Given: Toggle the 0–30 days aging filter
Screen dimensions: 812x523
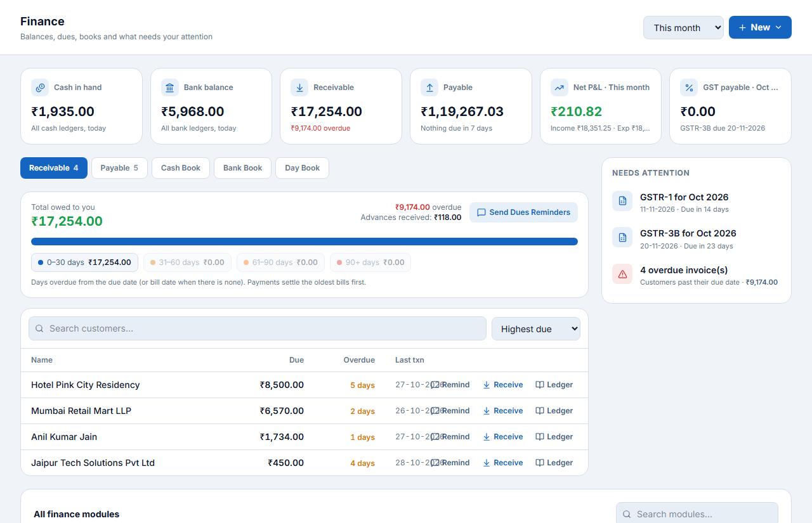Looking at the screenshot, I should tap(84, 262).
